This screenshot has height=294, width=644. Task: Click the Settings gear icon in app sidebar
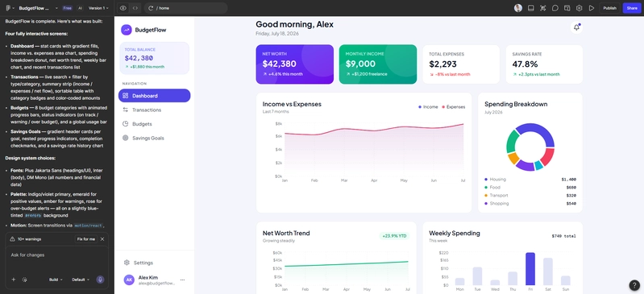coord(127,263)
